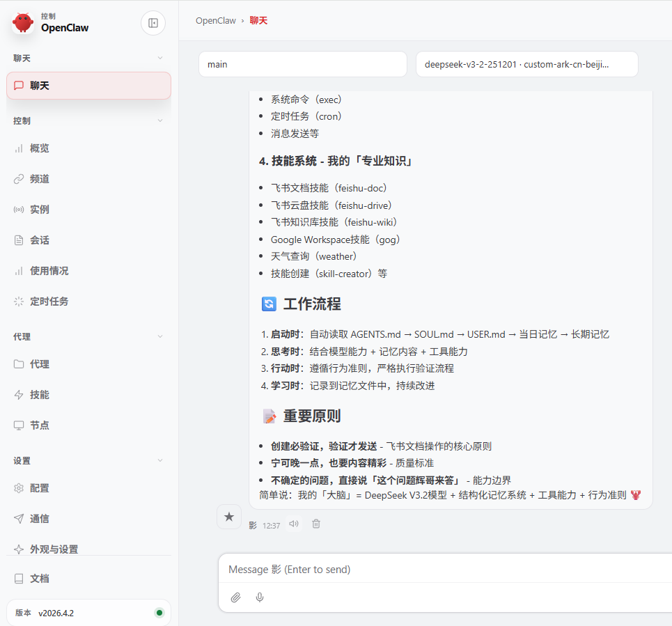
Task: Delete the message using the trash icon
Action: tap(315, 524)
